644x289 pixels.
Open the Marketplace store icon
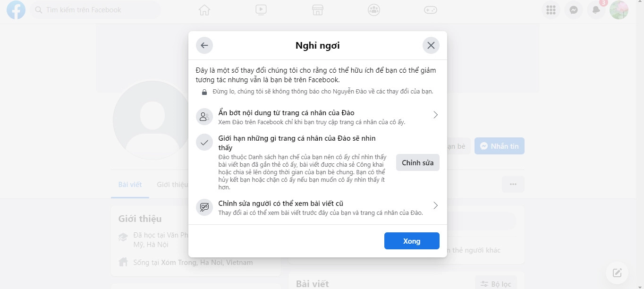(x=317, y=10)
